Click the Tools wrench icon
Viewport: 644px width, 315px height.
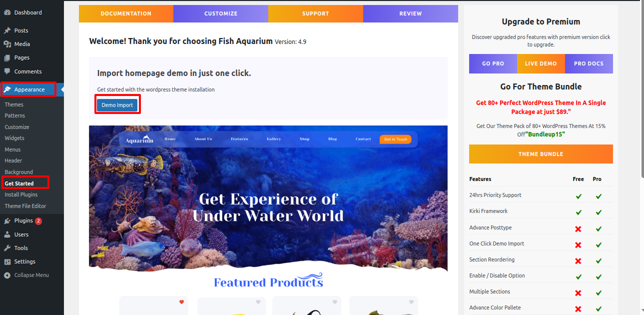pyautogui.click(x=7, y=248)
